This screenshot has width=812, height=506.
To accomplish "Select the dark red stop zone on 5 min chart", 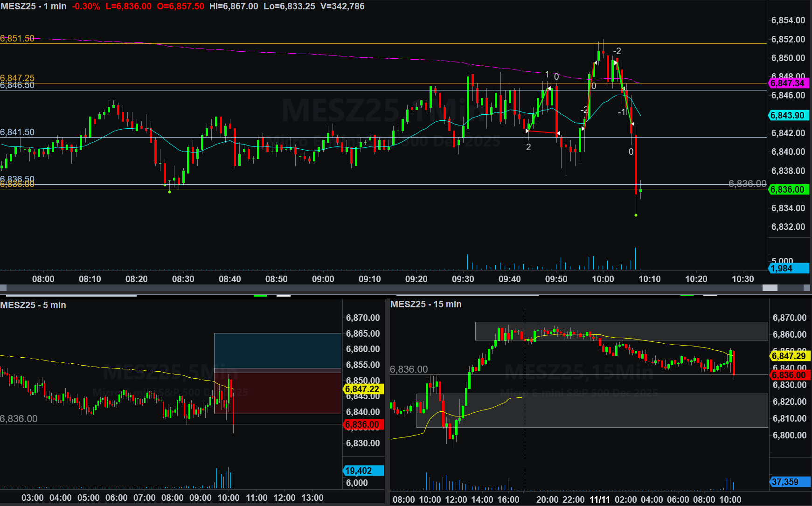I will point(278,393).
